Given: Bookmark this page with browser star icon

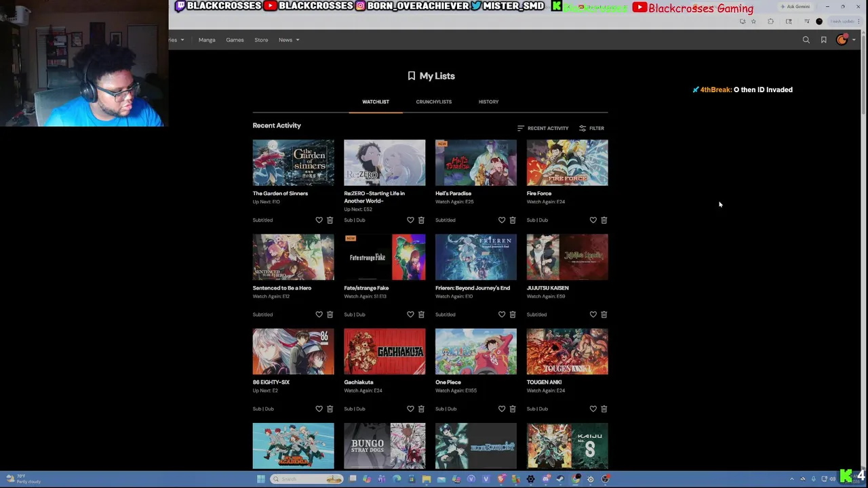Looking at the screenshot, I should pyautogui.click(x=753, y=22).
